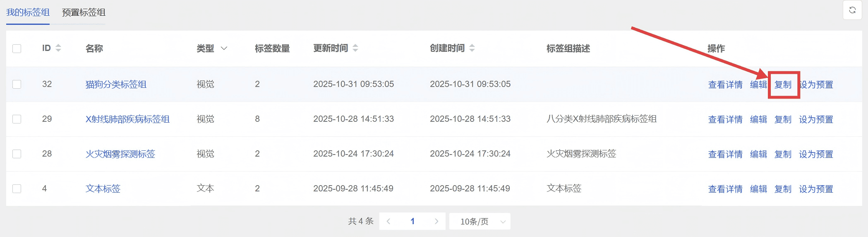868x237 pixels.
Task: Click 设为预置 for 文本标签 row
Action: coord(816,189)
